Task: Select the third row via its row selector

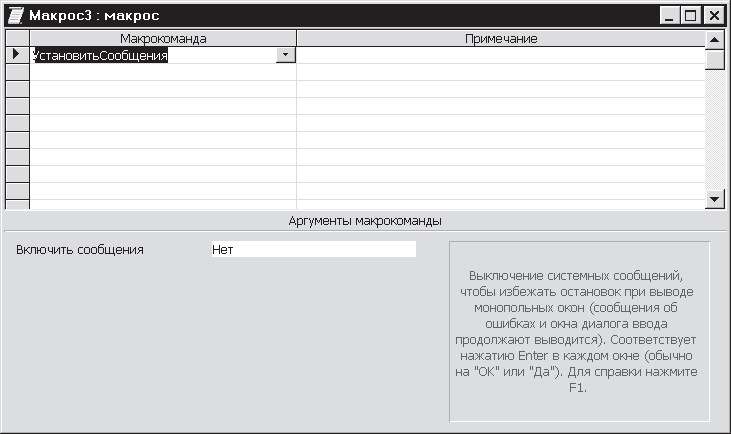Action: (17, 90)
